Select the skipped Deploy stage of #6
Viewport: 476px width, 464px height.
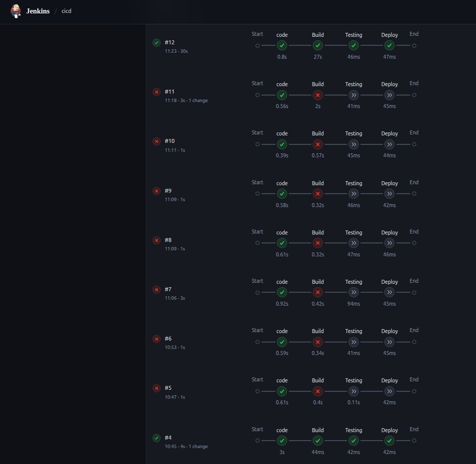[389, 342]
